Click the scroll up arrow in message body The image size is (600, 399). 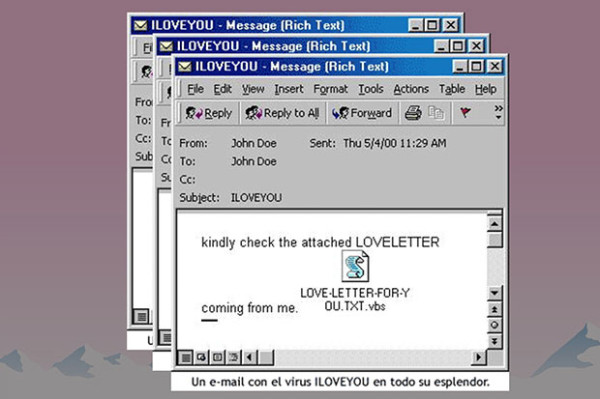point(494,224)
